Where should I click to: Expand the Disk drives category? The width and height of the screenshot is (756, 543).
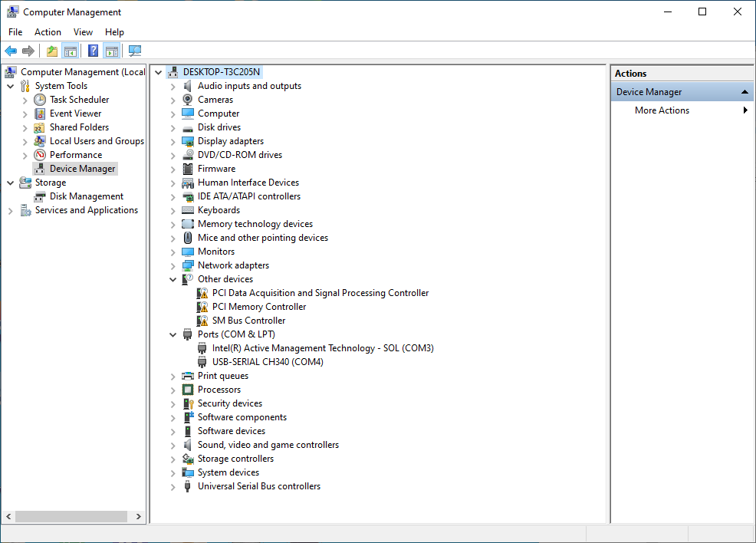173,128
